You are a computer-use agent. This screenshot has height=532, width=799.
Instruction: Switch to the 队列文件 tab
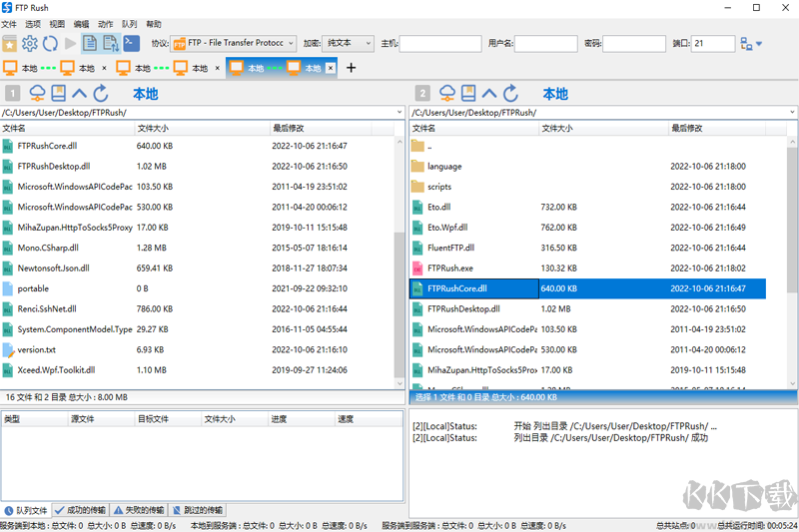coord(27,510)
